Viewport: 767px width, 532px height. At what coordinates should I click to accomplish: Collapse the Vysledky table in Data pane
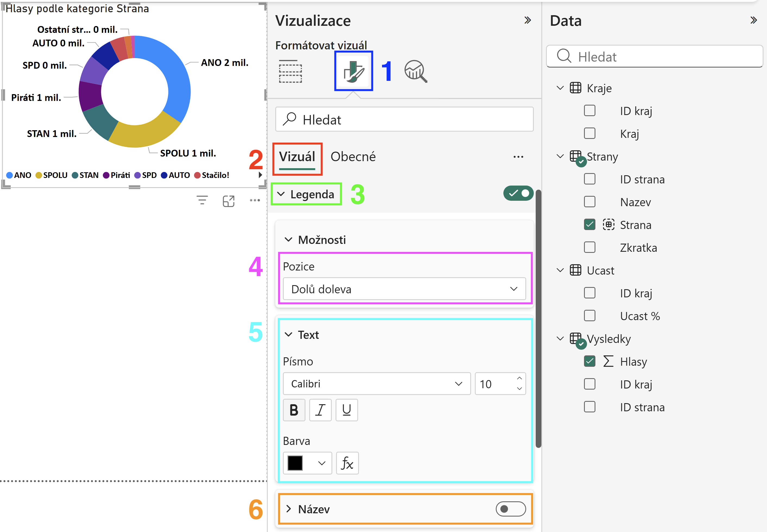pyautogui.click(x=560, y=339)
